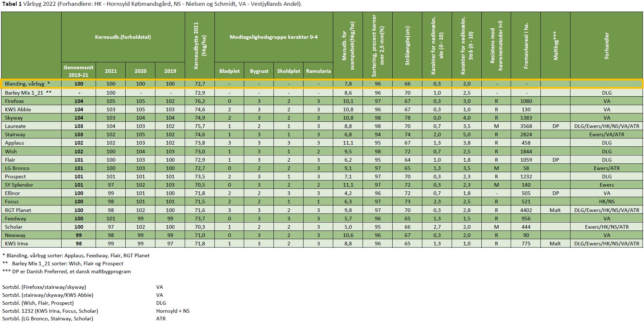Select the "Gennemsnit 2019-21" header cell

click(x=79, y=71)
